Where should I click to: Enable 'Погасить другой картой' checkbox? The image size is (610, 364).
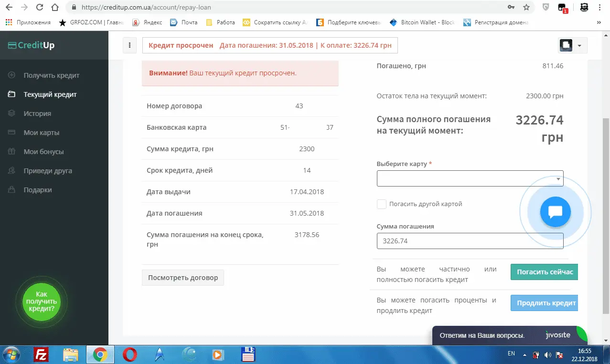[382, 204]
